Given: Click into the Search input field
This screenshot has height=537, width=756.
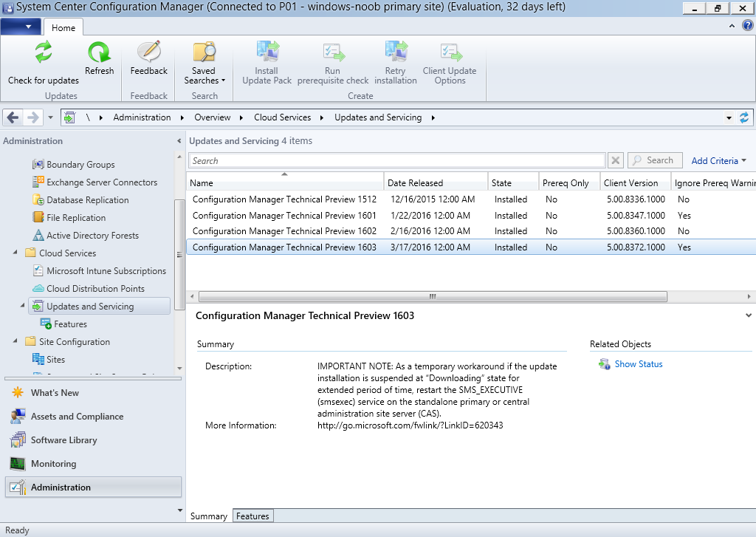Looking at the screenshot, I should [396, 161].
